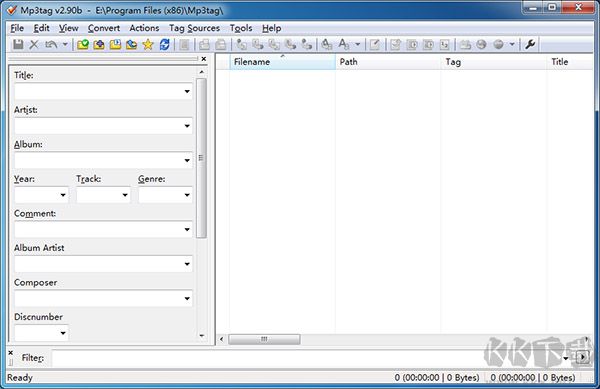Open the Undo history dropdown arrow
Screen dimensions: 600x389
65,44
